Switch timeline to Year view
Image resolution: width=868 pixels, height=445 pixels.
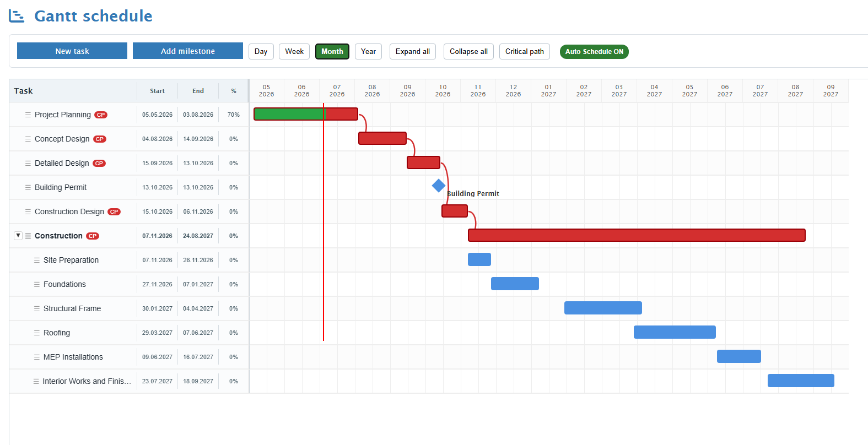pos(368,51)
